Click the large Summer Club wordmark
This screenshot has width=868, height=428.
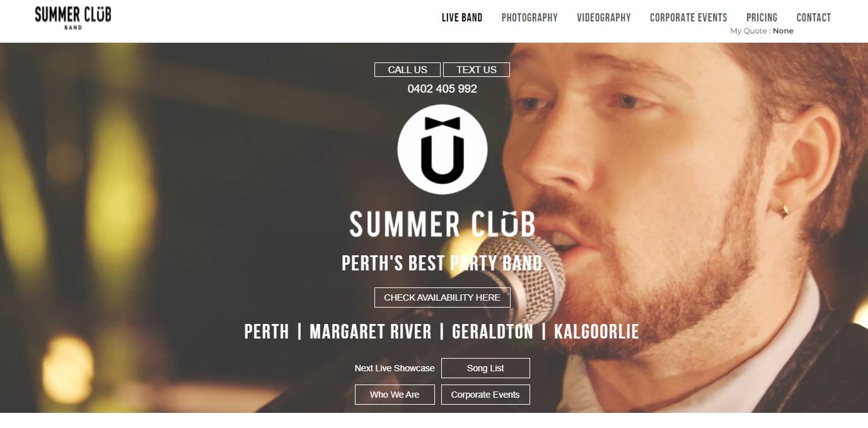click(443, 224)
